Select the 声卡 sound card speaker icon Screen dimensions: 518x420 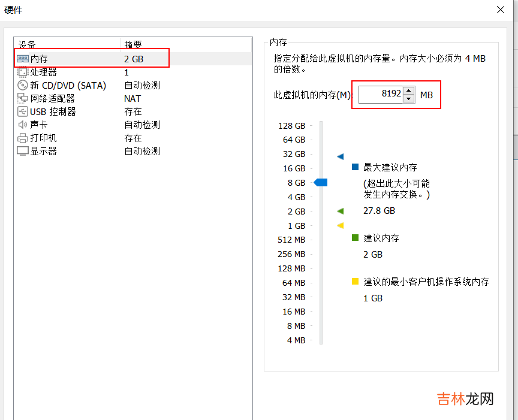point(23,125)
